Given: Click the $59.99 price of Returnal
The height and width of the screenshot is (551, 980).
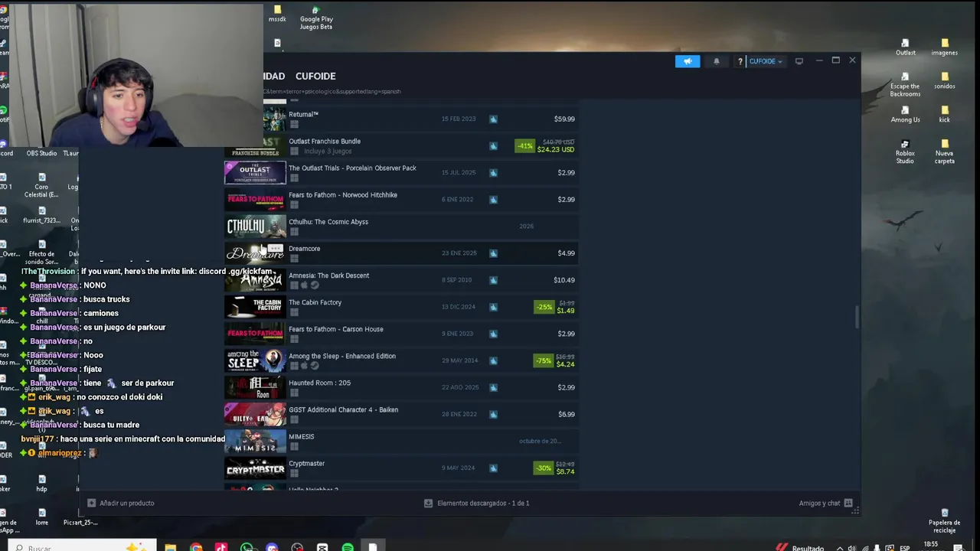Looking at the screenshot, I should coord(564,119).
